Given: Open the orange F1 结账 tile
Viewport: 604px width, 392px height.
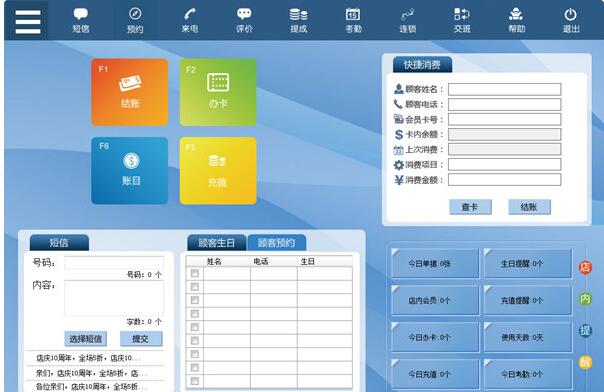Looking at the screenshot, I should (130, 92).
